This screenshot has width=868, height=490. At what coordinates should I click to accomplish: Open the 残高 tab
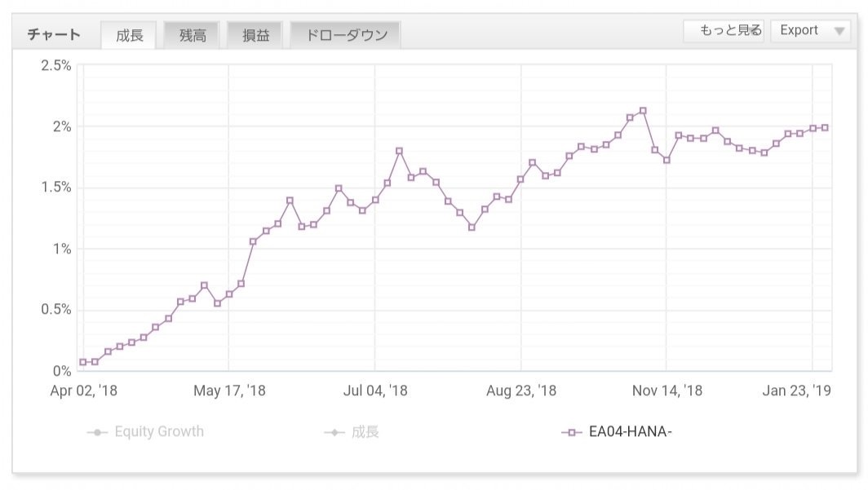pos(192,35)
